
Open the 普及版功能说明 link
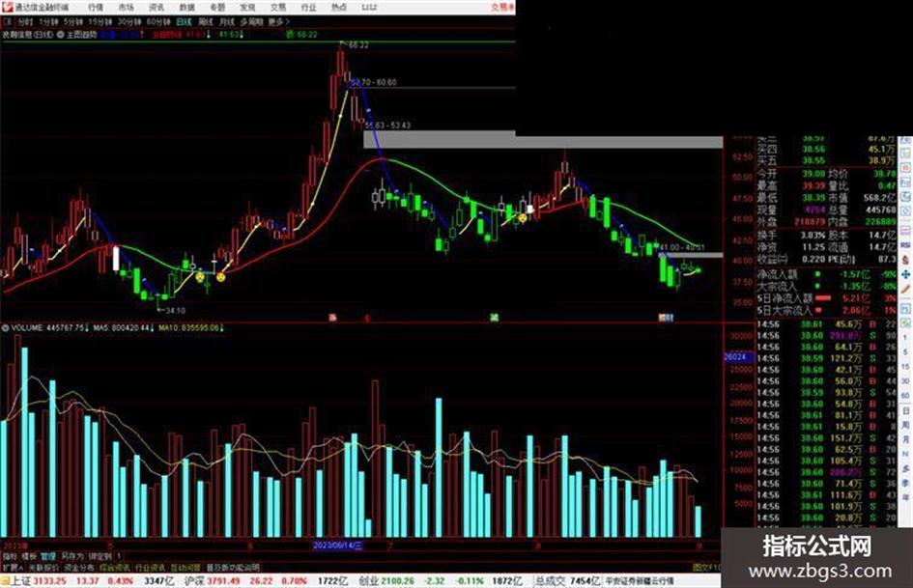[x=233, y=567]
